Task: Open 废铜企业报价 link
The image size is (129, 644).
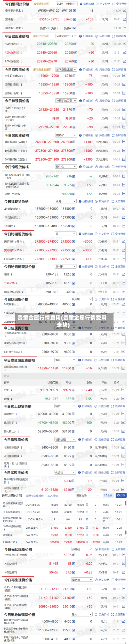Action: click(42, 4)
